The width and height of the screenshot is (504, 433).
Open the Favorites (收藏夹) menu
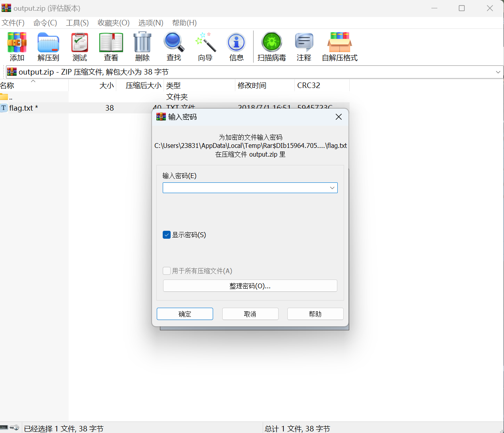[x=113, y=23]
